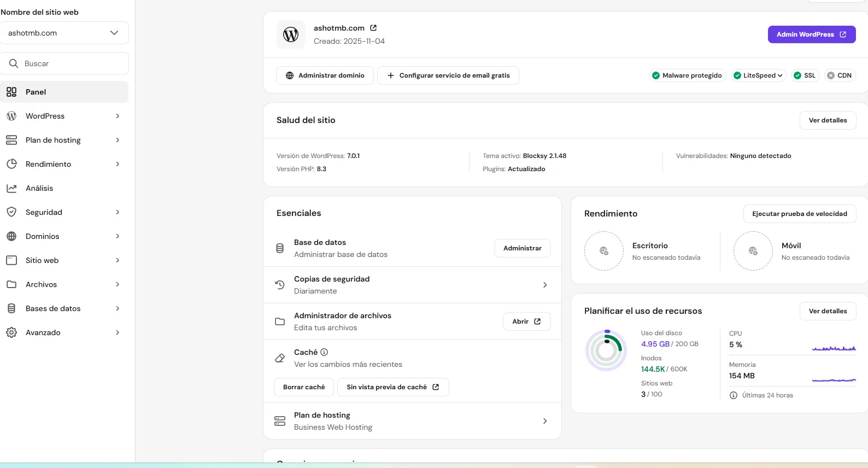Expand the Bases de datos sidebar chevron
Viewport: 868px width, 468px height.
coord(118,308)
